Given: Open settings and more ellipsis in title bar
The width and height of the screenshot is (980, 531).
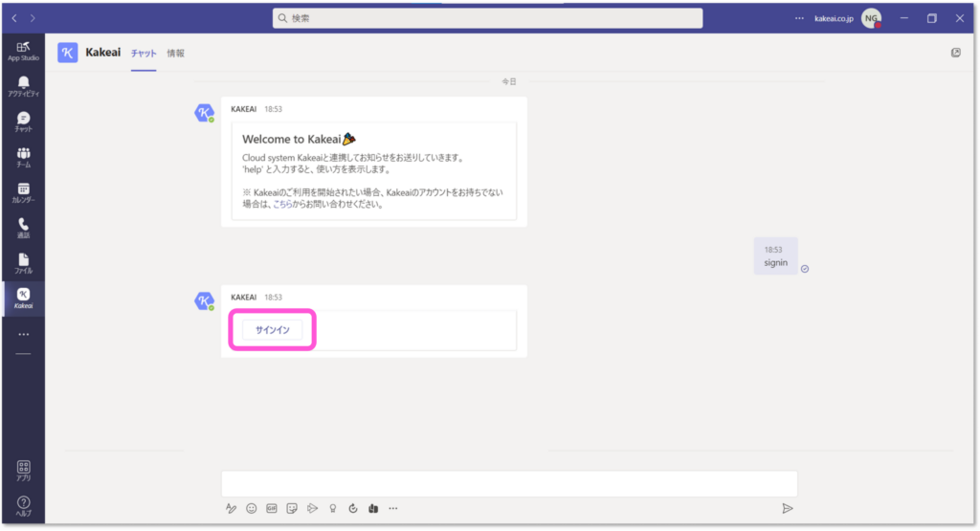Looking at the screenshot, I should coord(799,18).
